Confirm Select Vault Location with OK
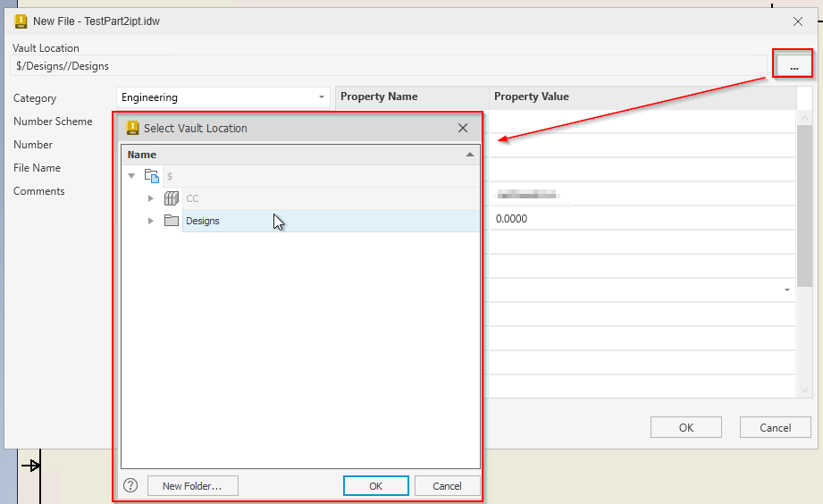 point(376,486)
